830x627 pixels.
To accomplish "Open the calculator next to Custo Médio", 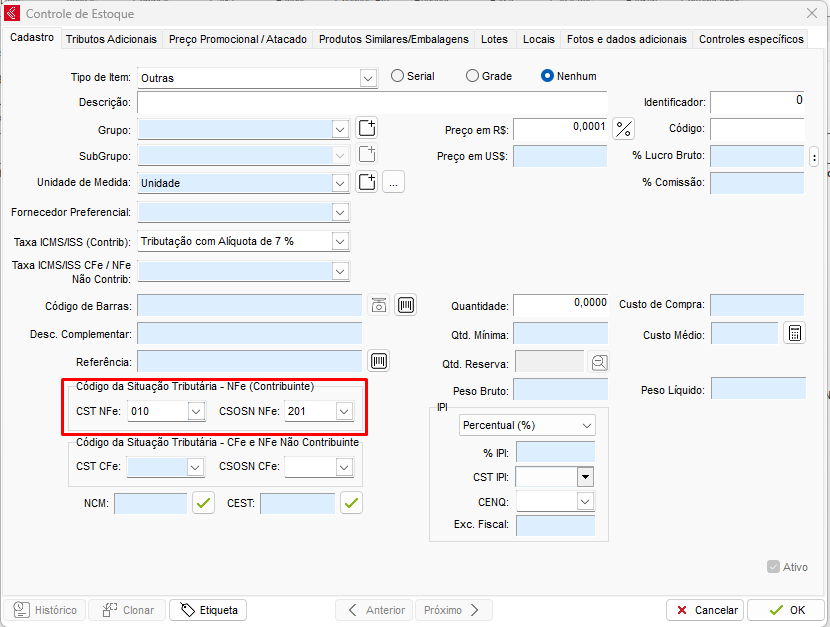I will tap(794, 333).
